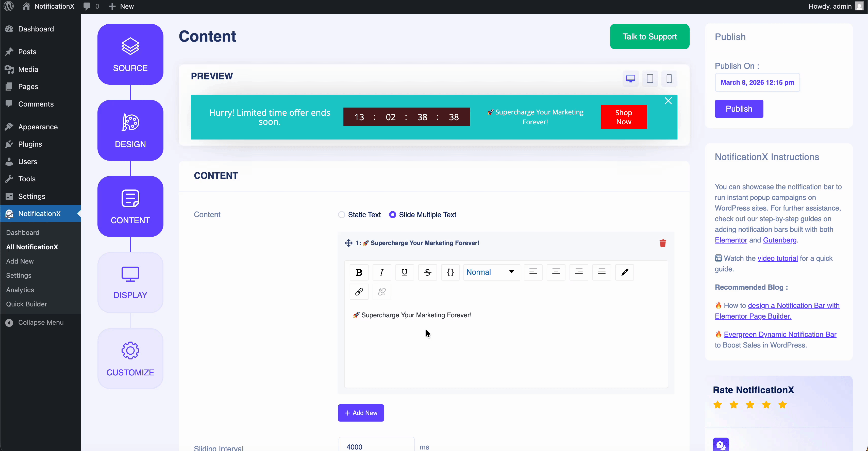Go to All NotificationX list

(x=32, y=247)
